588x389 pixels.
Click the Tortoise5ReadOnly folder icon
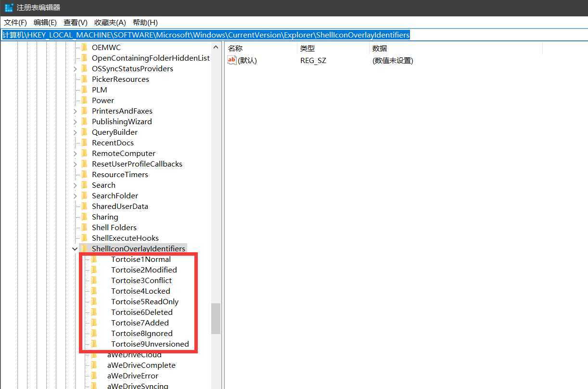click(x=94, y=301)
